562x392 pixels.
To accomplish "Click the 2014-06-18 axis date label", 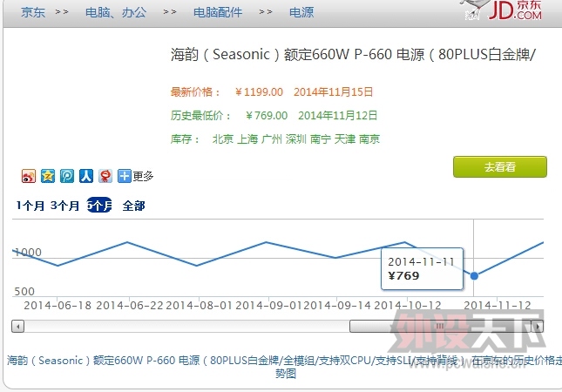I will 58,305.
